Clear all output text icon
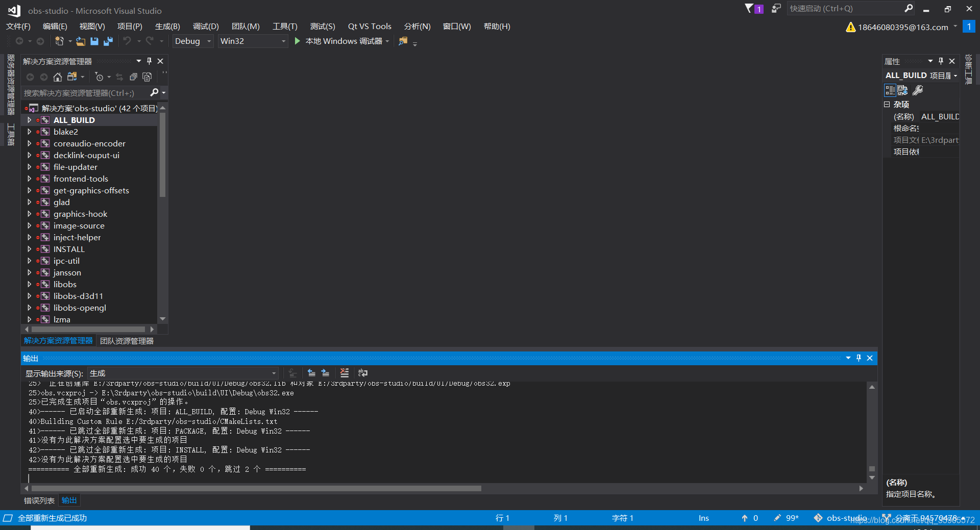 345,373
